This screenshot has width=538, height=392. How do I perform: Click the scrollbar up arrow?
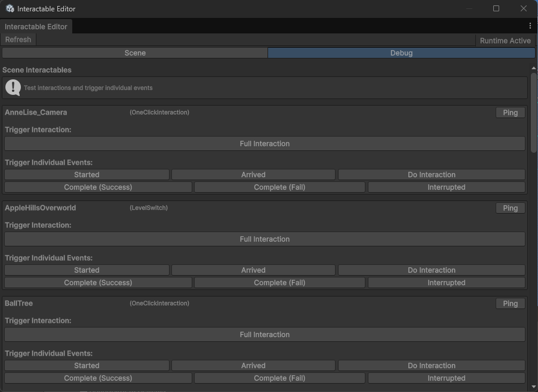click(533, 67)
